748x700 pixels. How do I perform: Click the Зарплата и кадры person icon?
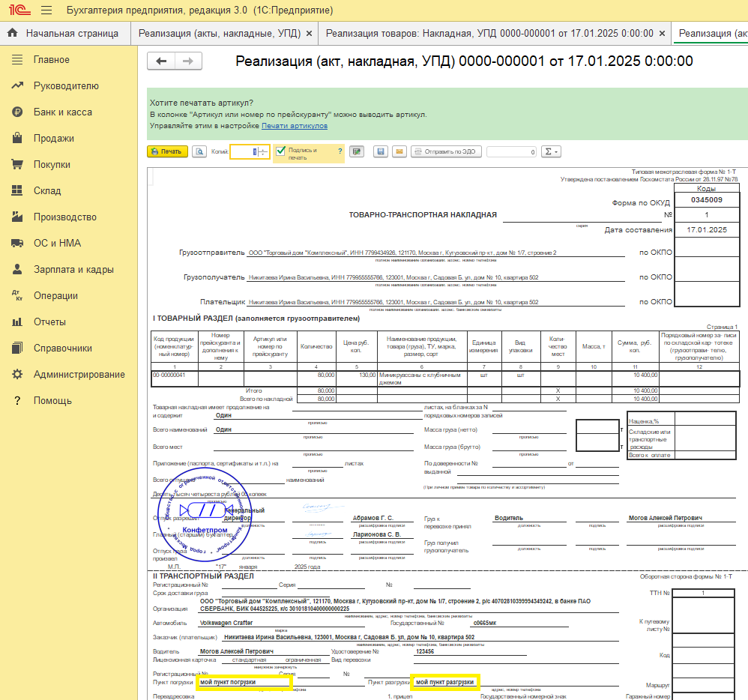click(17, 269)
